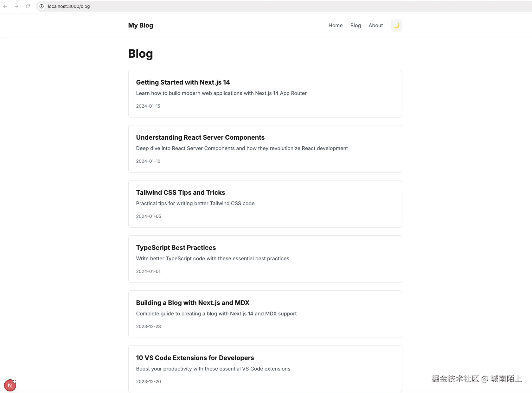Open the Blog nav link

click(x=355, y=26)
